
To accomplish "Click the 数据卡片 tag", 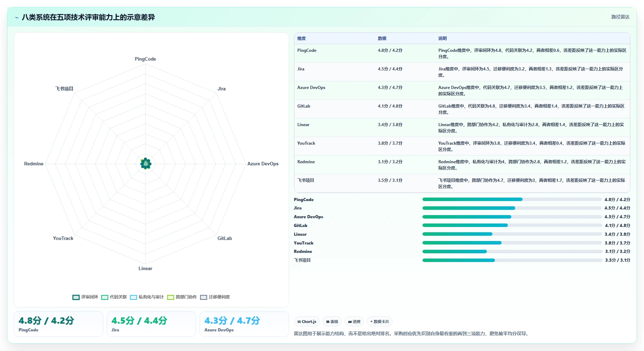I will [380, 322].
